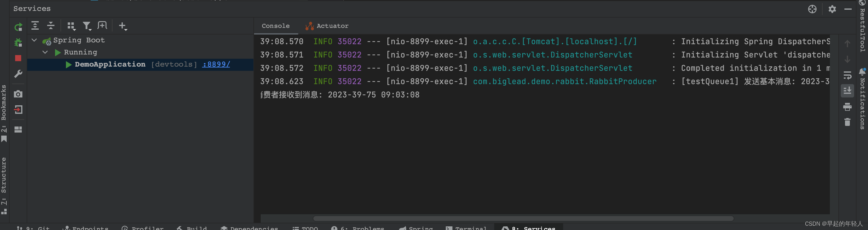The width and height of the screenshot is (868, 230).
Task: Open the Add Service plus dropdown
Action: tap(123, 26)
